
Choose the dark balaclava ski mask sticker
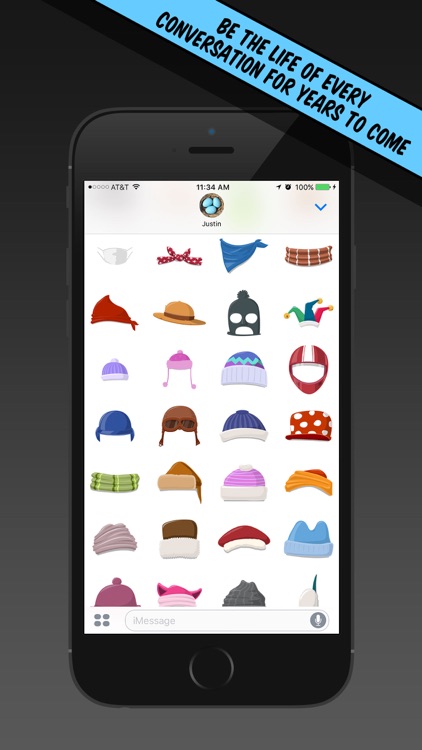tap(244, 313)
